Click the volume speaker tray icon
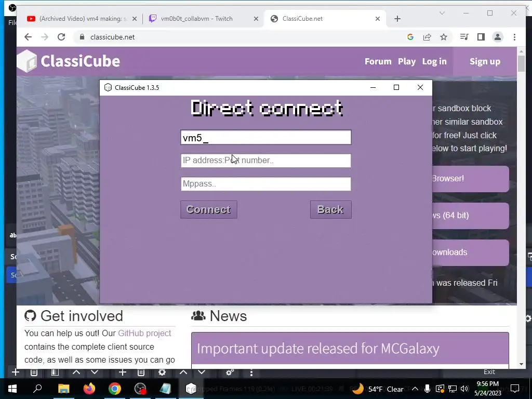The width and height of the screenshot is (532, 399). pos(464,389)
